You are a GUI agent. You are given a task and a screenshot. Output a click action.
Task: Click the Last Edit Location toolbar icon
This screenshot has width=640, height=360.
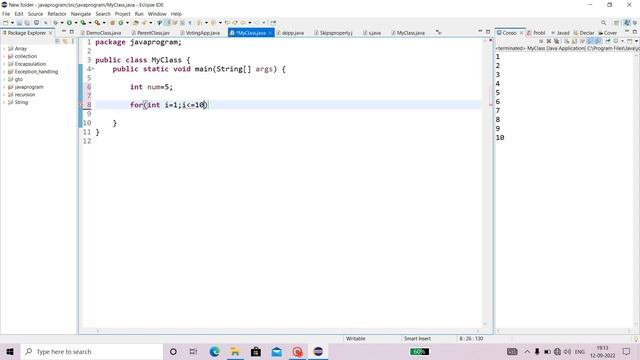tap(227, 23)
